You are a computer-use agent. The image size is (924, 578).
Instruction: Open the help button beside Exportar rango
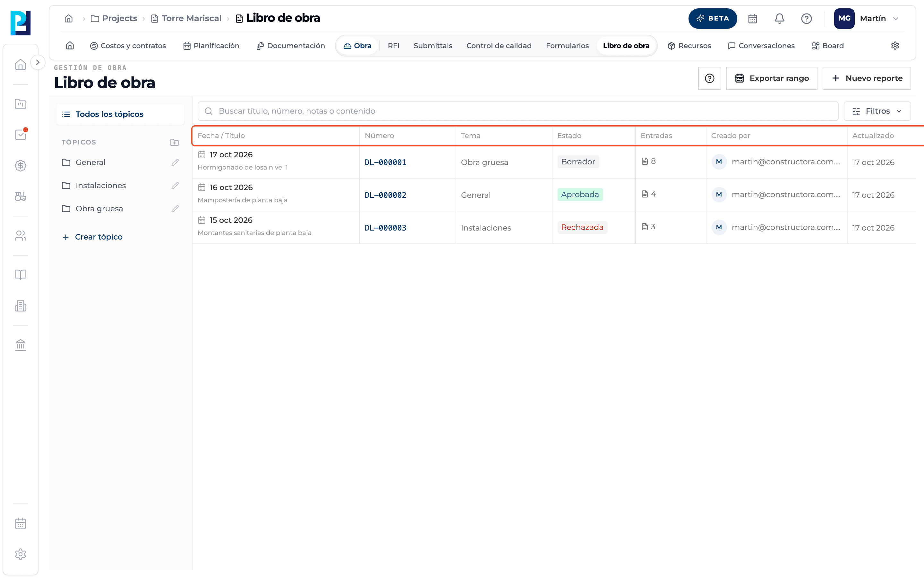(709, 78)
